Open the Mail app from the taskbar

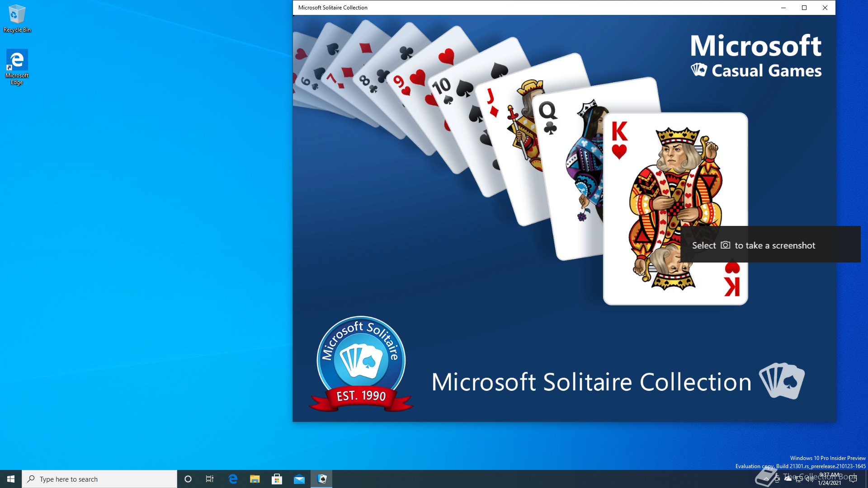pos(299,479)
